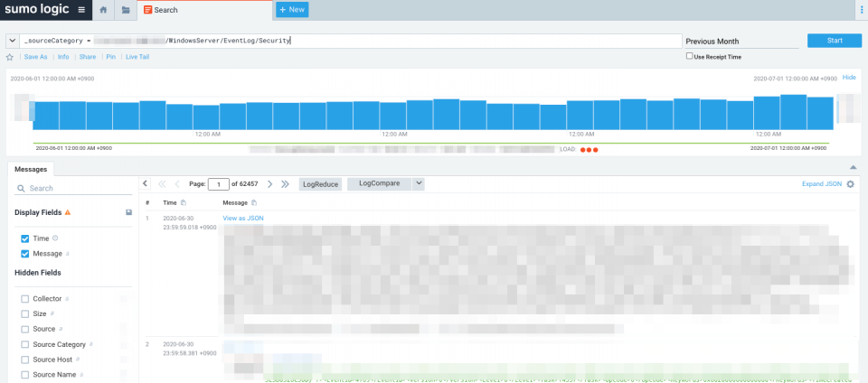Check the Source hidden field
Viewport: 868px width, 383px height.
point(25,330)
